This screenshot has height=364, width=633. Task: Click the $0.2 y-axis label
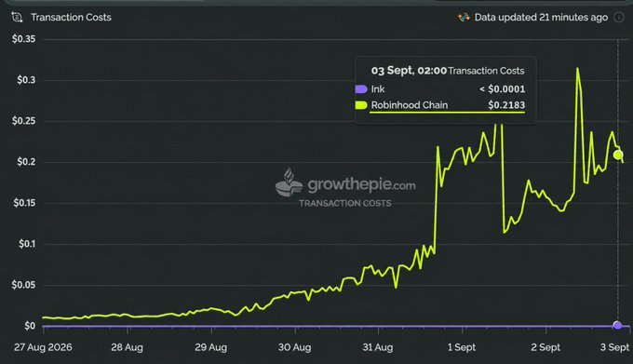coord(26,162)
